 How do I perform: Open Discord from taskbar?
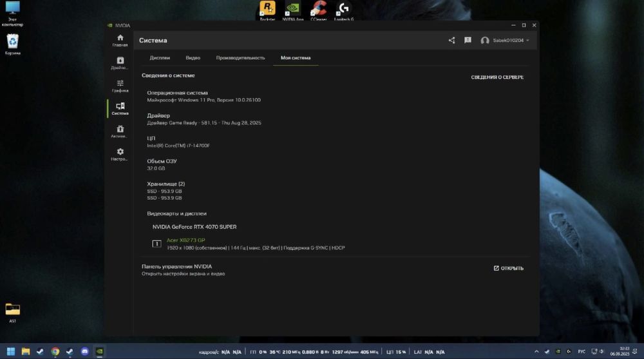pyautogui.click(x=84, y=352)
